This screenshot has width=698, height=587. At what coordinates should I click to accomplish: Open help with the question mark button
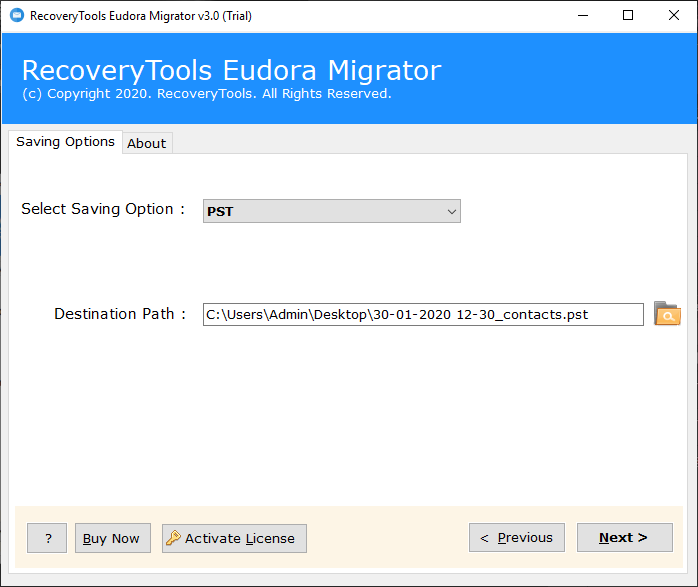[x=47, y=538]
